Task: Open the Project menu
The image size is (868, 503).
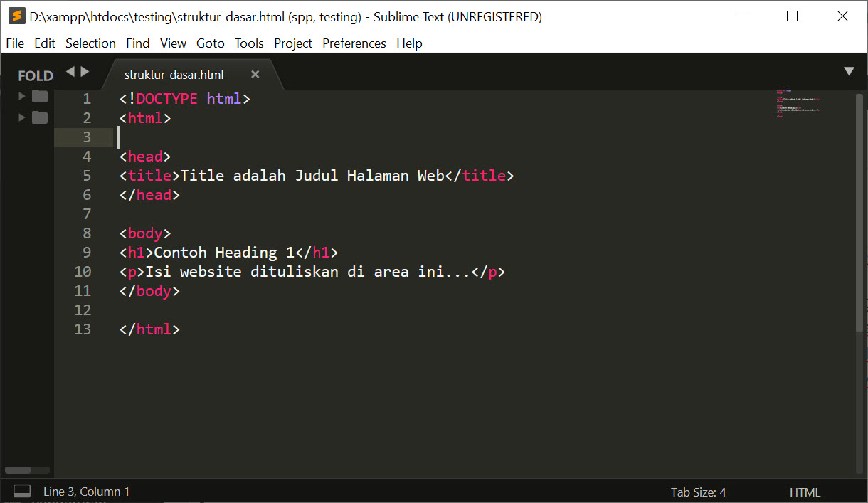Action: click(x=293, y=43)
